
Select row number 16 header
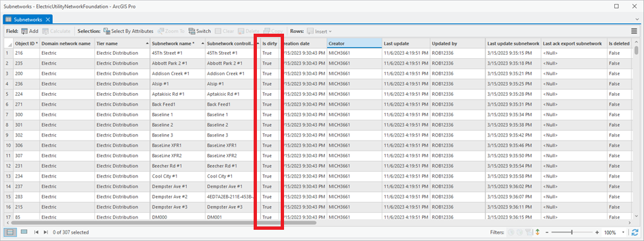8,207
